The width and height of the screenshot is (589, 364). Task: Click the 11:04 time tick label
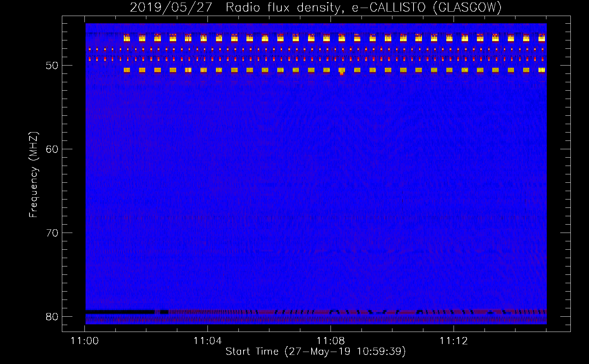207,341
